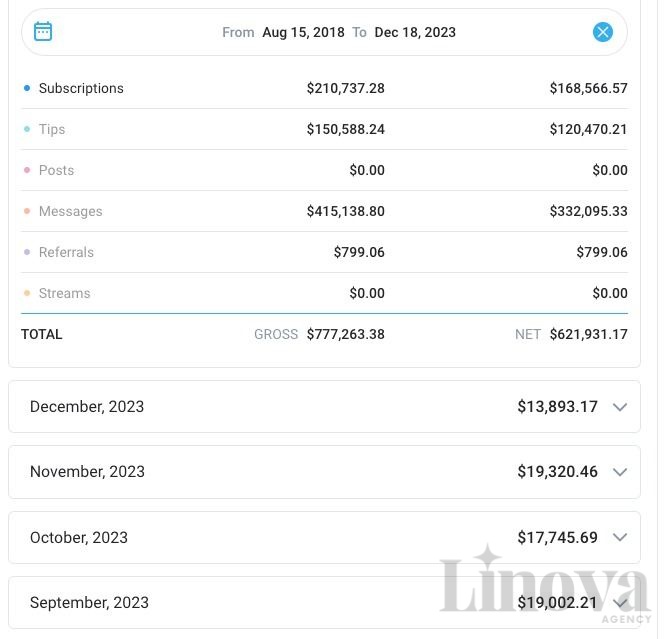Screen dimensions: 668x639
Task: Select the Subscriptions category label
Action: pyautogui.click(x=81, y=88)
